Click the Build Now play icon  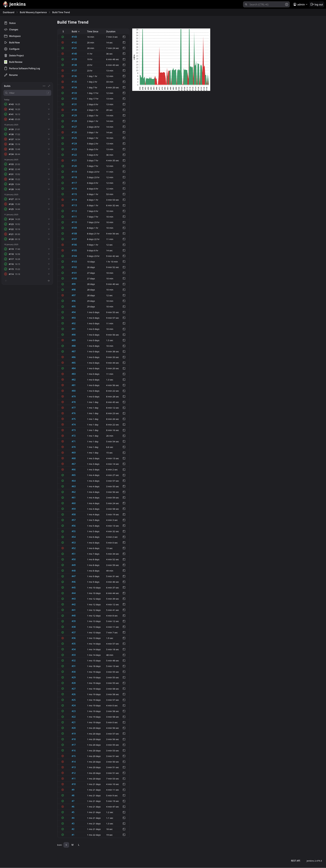point(6,42)
